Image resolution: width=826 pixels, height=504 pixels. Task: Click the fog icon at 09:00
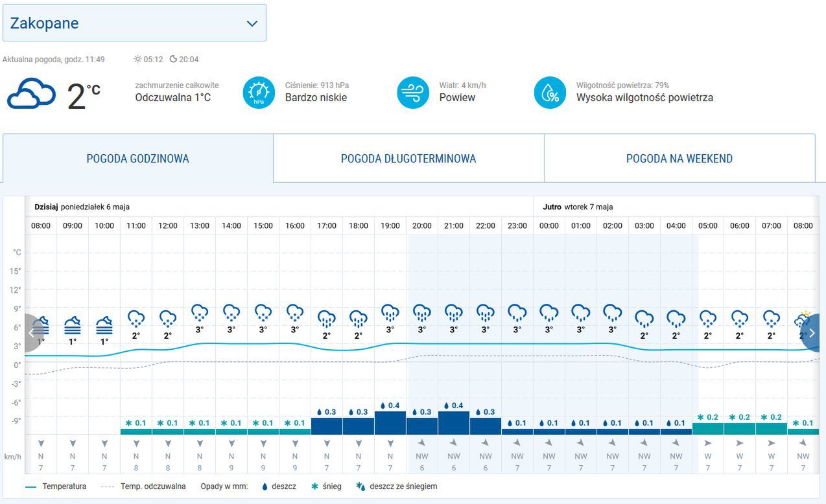point(73,325)
